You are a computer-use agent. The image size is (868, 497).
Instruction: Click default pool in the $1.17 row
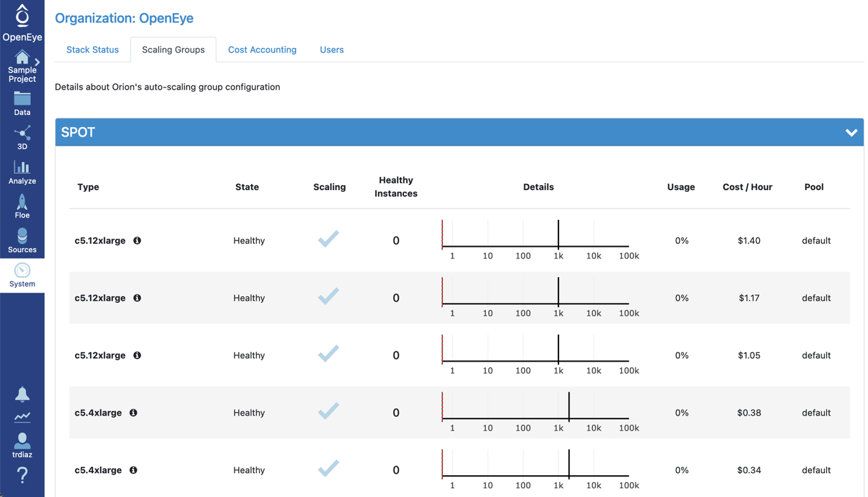(x=816, y=298)
